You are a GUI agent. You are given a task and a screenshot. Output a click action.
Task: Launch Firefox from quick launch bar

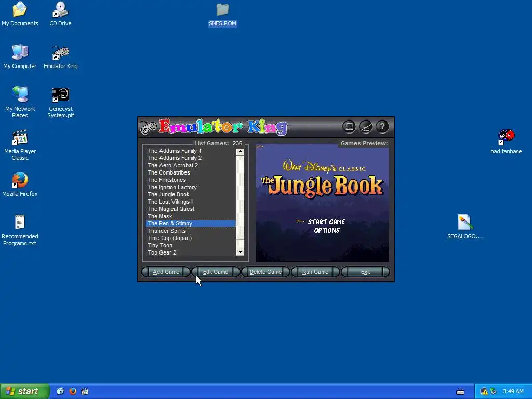(73, 391)
